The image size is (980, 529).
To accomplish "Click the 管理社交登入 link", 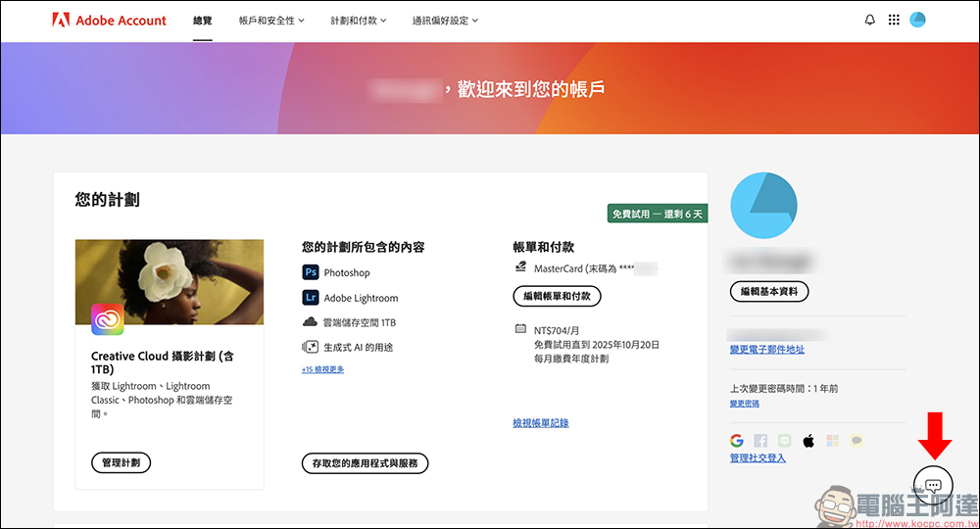I will 758,458.
